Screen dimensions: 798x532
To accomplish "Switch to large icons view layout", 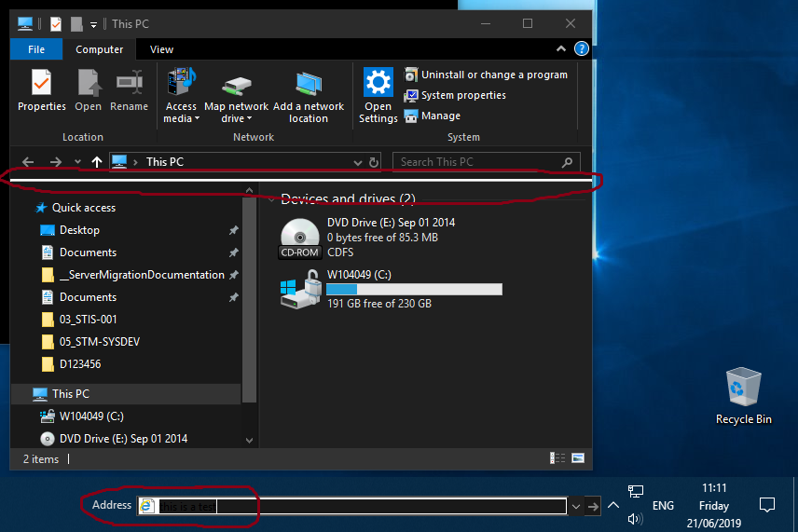I will tap(578, 458).
